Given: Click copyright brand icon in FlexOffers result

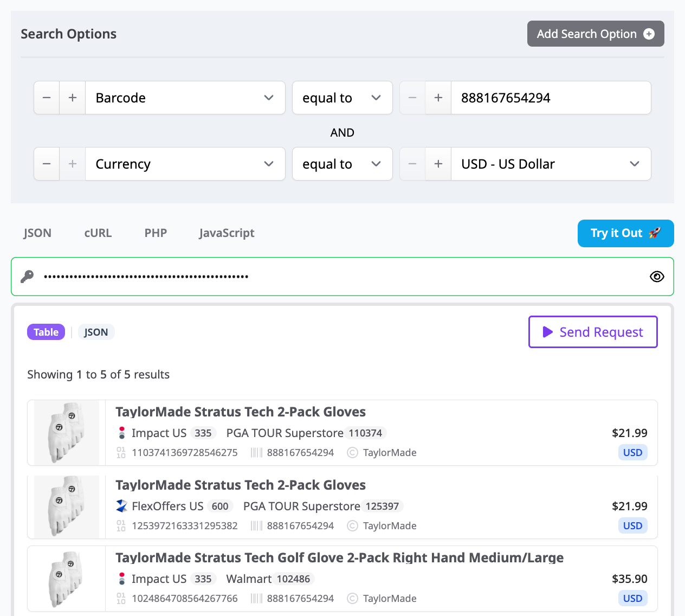Looking at the screenshot, I should click(x=352, y=525).
